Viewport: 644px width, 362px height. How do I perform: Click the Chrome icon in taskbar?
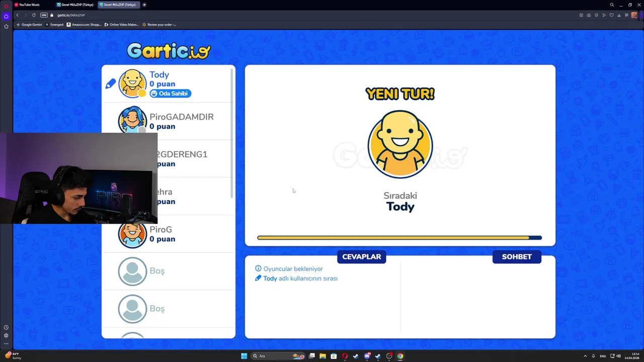click(400, 356)
